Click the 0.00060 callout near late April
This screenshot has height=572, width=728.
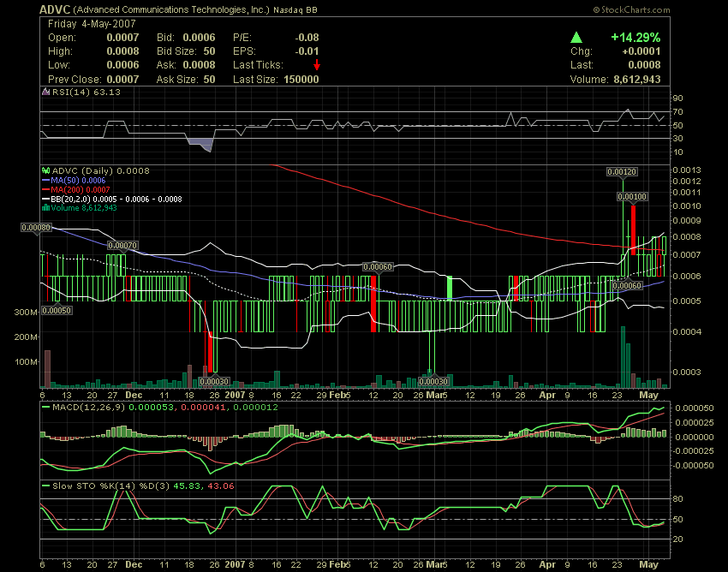click(x=627, y=285)
